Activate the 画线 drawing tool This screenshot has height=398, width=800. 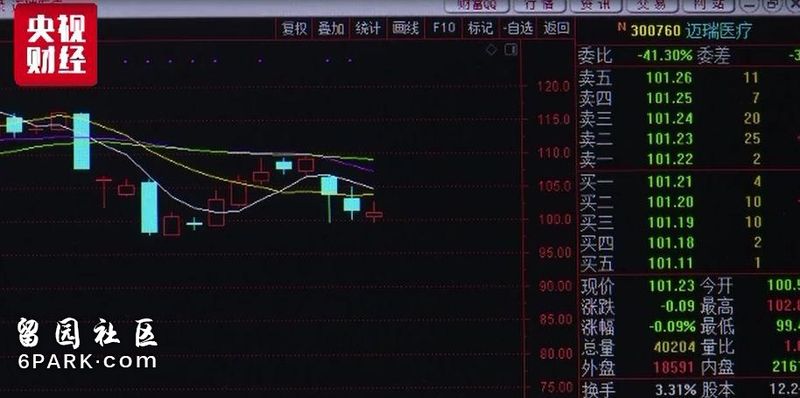(405, 28)
